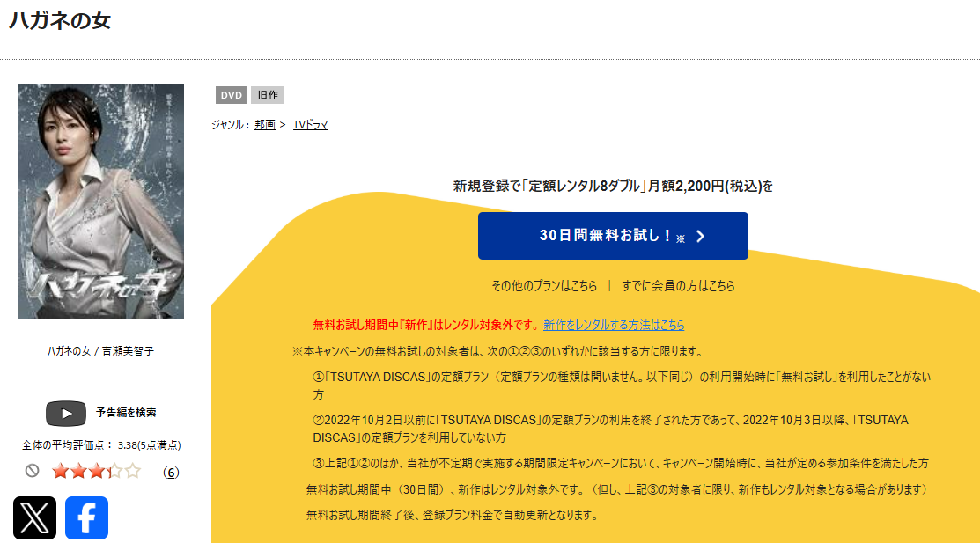The height and width of the screenshot is (543, 980).
Task: Click the 旧作 (older release) badge
Action: (267, 95)
